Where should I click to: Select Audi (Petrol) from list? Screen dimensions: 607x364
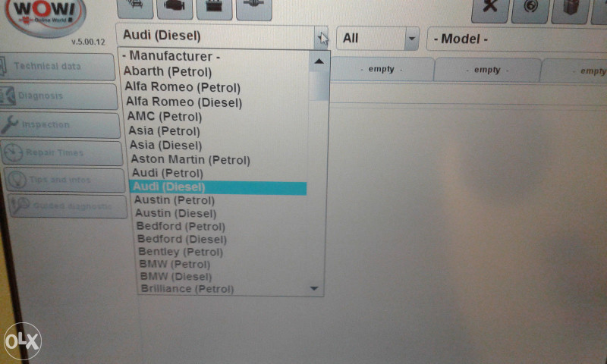(168, 174)
